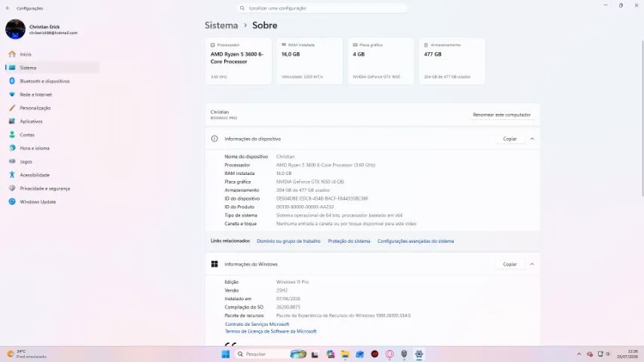Screen dimensions: 644x362
Task: Click the ID do dispositivo value
Action: [x=322, y=198]
